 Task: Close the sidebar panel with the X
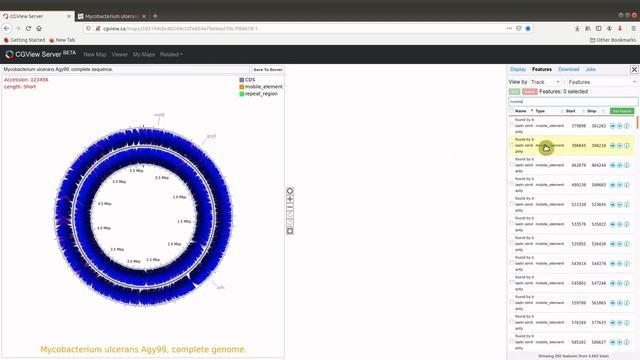[x=634, y=70]
